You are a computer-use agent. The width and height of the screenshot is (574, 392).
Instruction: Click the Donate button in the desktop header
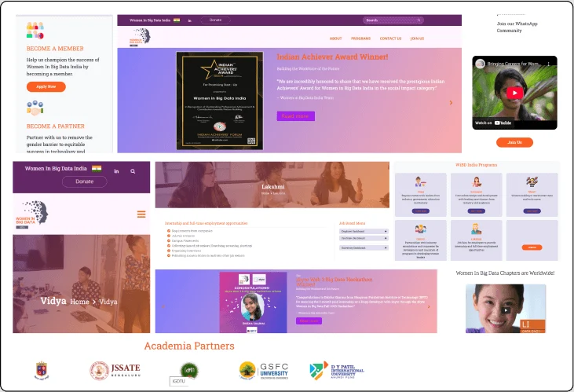coord(215,20)
